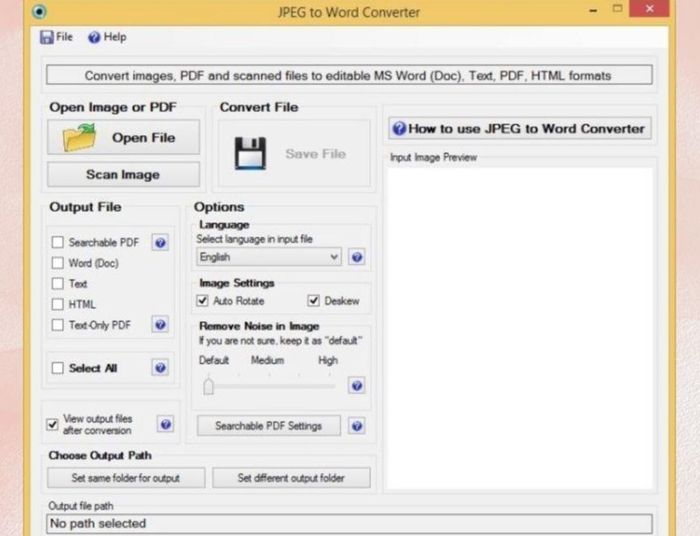Screen dimensions: 700x536
Task: Click help icon beside the language dropdown
Action: (x=357, y=257)
